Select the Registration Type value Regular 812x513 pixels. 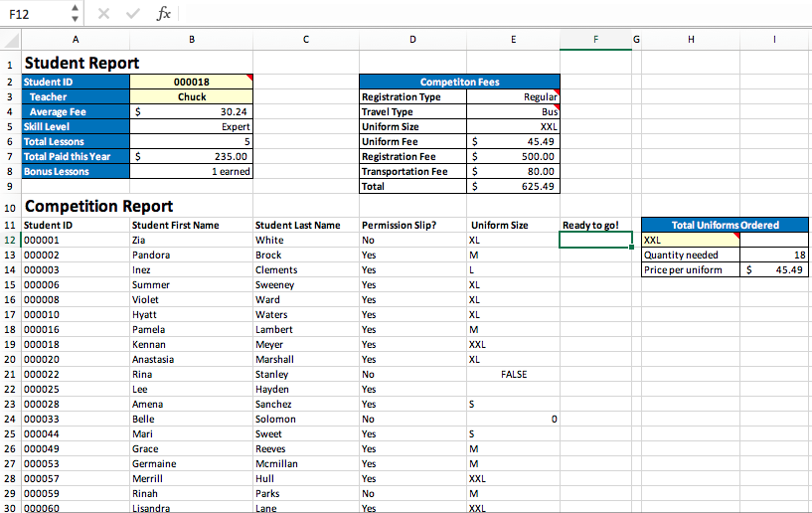[x=513, y=96]
